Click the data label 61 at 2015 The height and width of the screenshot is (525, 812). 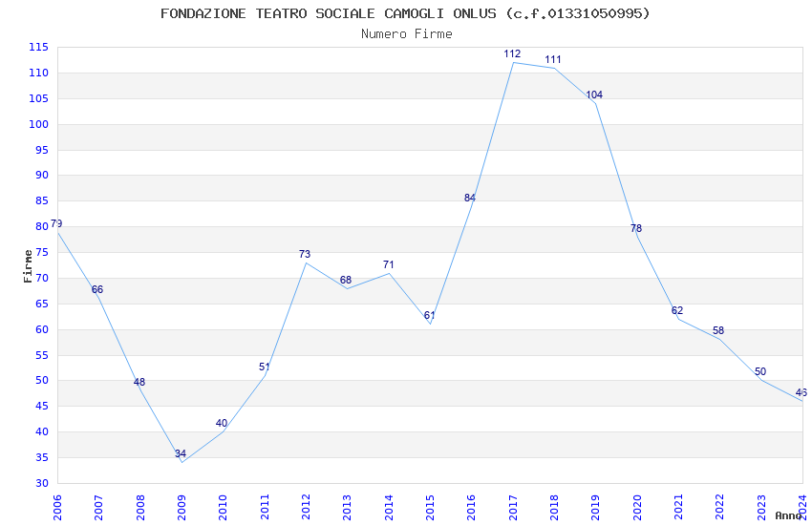(x=429, y=315)
